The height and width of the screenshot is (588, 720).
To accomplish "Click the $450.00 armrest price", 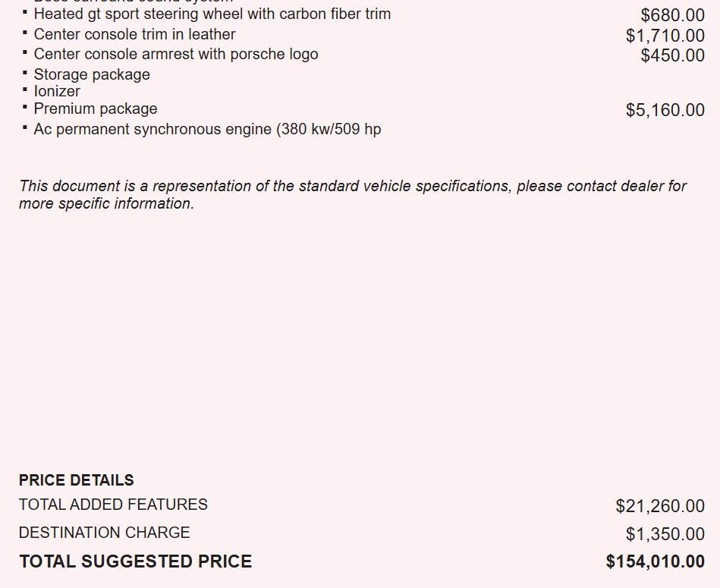I will click(672, 55).
